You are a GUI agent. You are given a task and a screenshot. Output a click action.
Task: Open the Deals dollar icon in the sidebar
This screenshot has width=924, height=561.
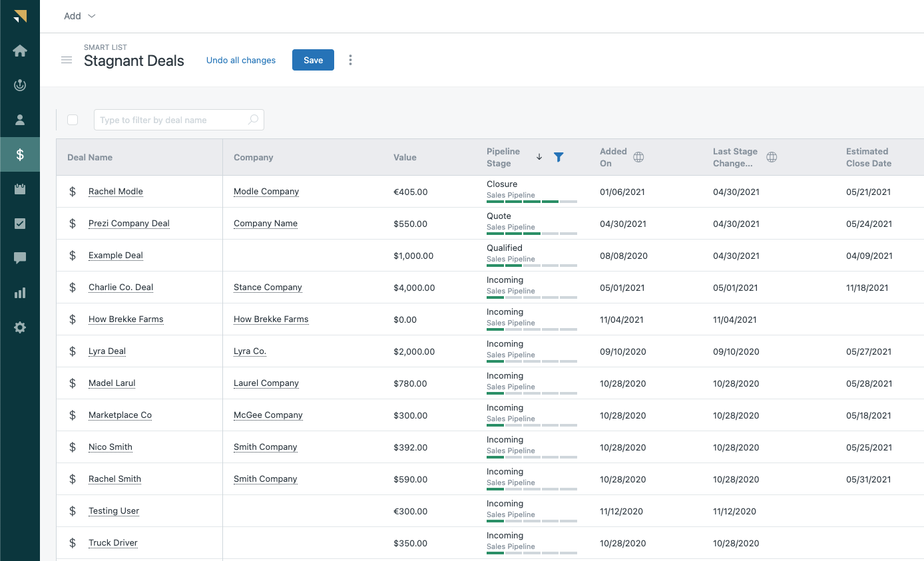20,154
